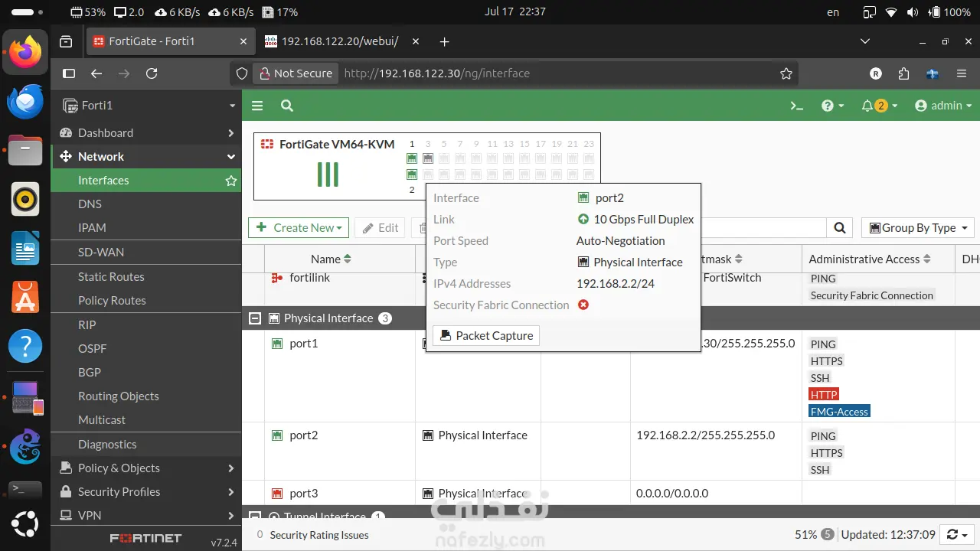
Task: Expand the Security Profiles section
Action: coord(146,492)
